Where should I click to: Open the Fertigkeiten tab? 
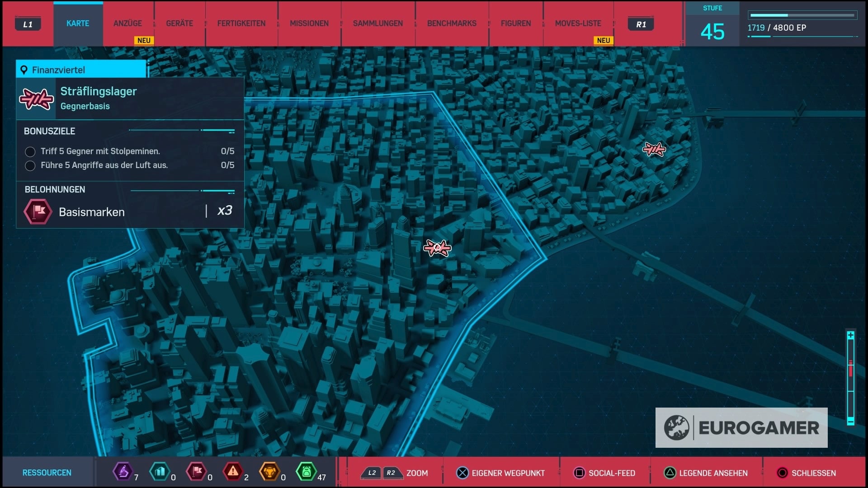[241, 23]
